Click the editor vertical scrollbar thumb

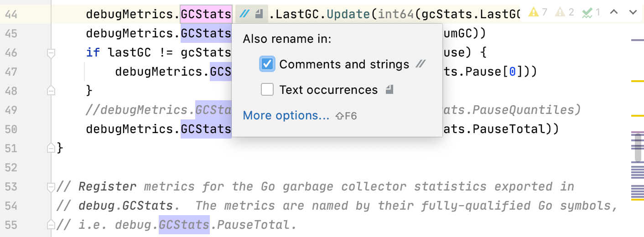tap(638, 147)
